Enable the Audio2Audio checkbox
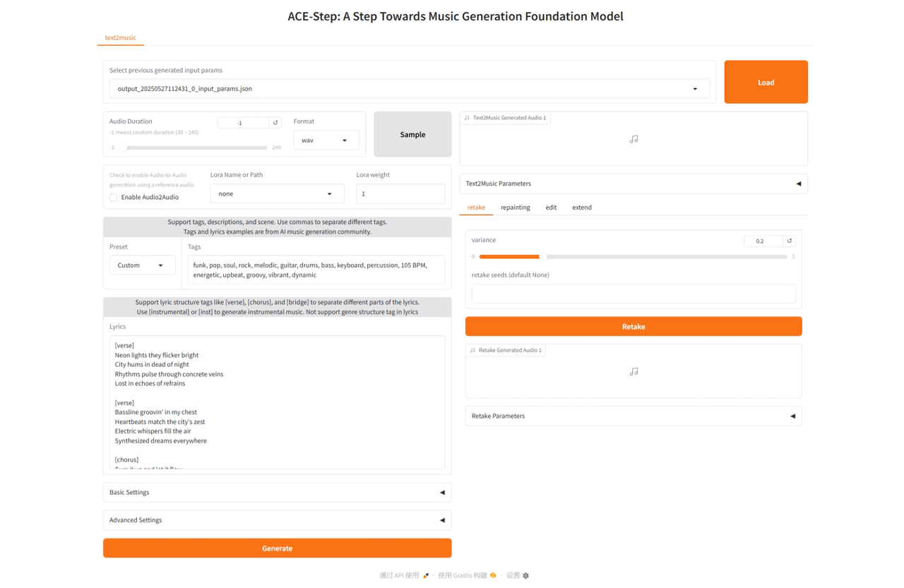Image resolution: width=904 pixels, height=588 pixels. tap(114, 198)
